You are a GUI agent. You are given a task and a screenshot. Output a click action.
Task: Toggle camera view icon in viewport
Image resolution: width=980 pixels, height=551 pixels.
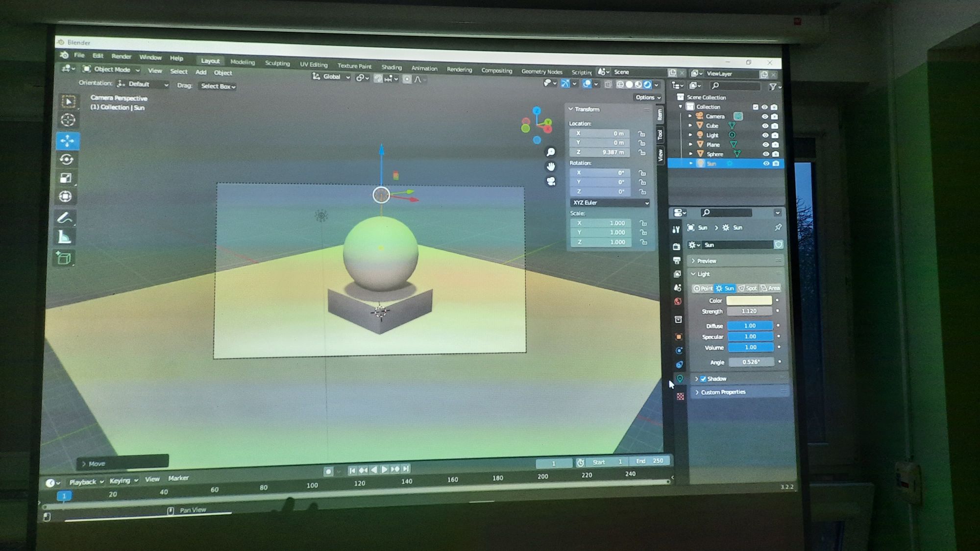click(x=551, y=182)
